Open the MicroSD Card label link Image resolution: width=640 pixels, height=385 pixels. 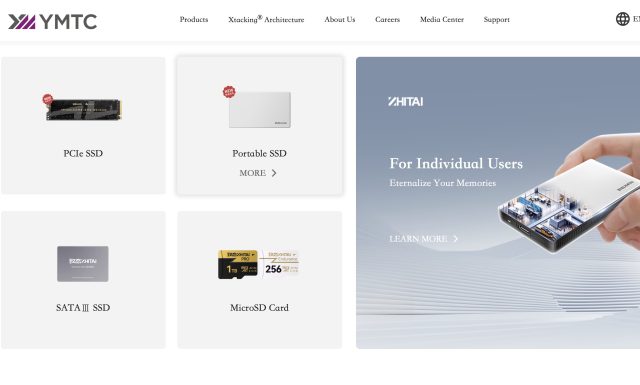tap(259, 308)
